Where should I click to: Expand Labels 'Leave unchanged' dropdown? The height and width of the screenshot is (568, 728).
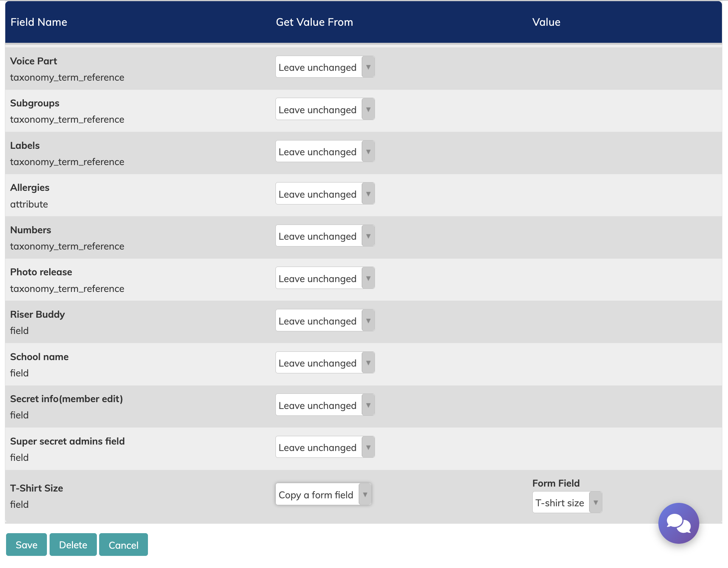[x=325, y=151]
